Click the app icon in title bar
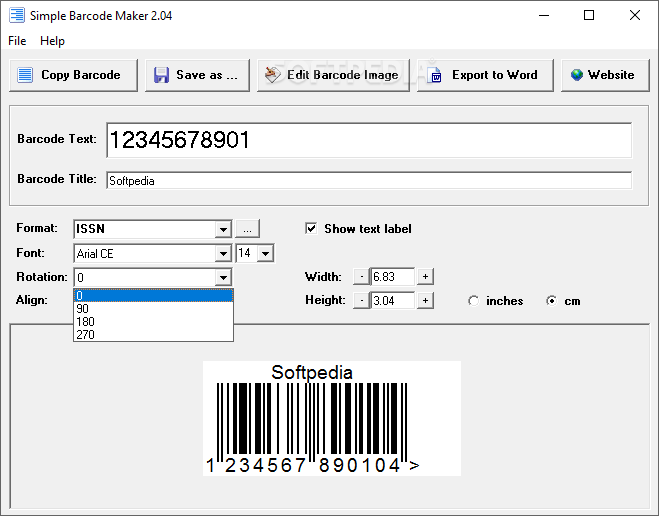Screen dimensions: 659x516 [x=17, y=15]
